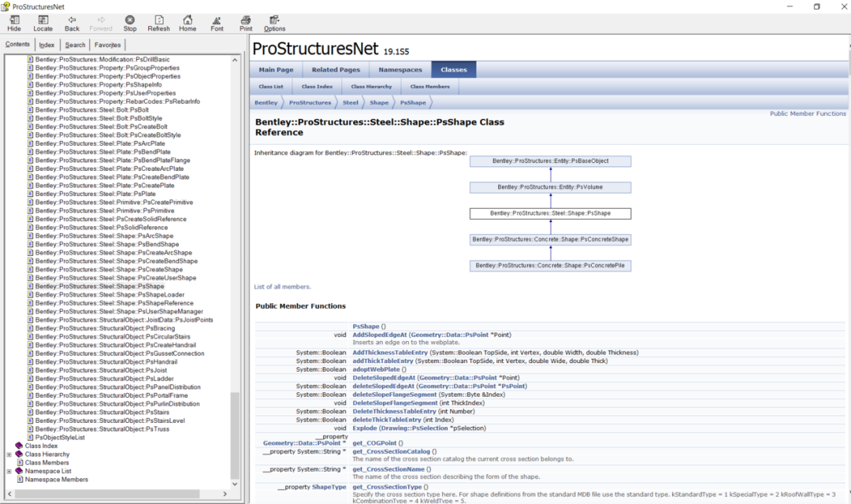Image resolution: width=851 pixels, height=504 pixels.
Task: Click PsConcreteShape box in inheritance diagram
Action: point(550,239)
